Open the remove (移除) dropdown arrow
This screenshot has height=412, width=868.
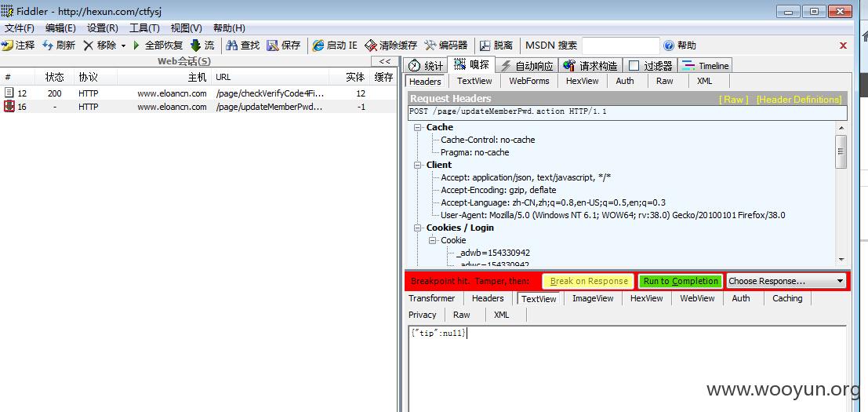[123, 46]
